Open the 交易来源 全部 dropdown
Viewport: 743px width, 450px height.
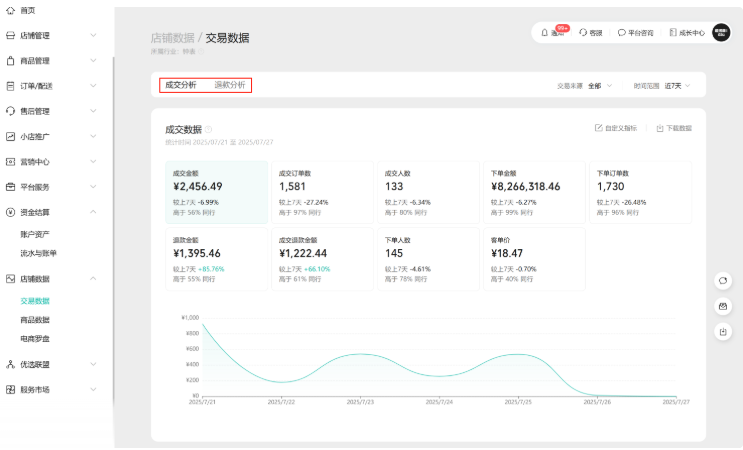pos(600,86)
